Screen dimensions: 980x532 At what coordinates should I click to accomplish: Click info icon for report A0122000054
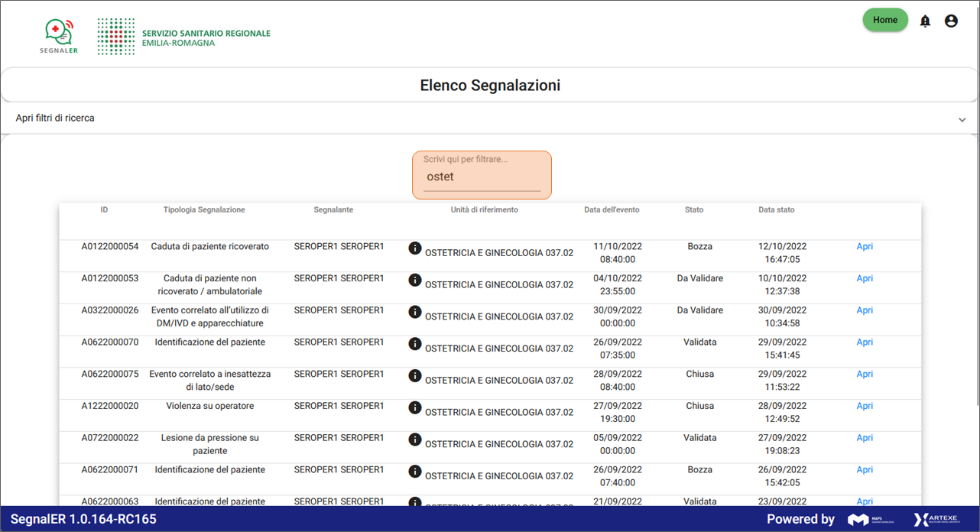click(415, 248)
